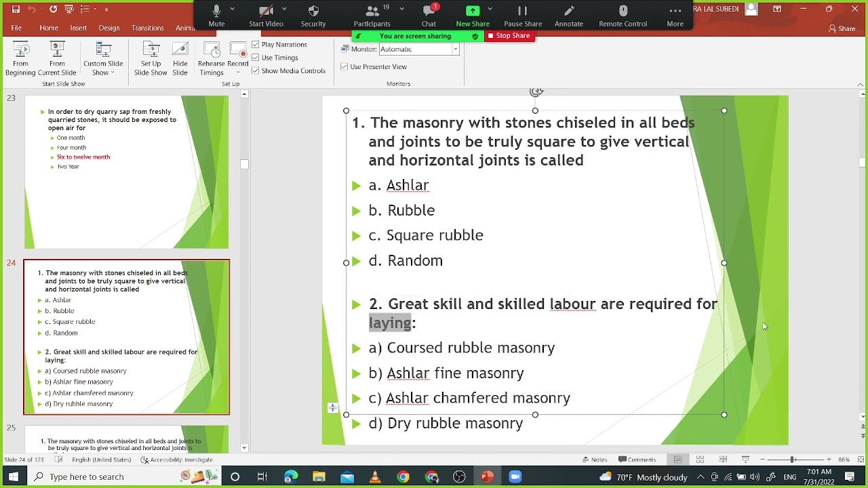The image size is (868, 488).
Task: Open the Record dropdown arrow
Action: pyautogui.click(x=238, y=73)
